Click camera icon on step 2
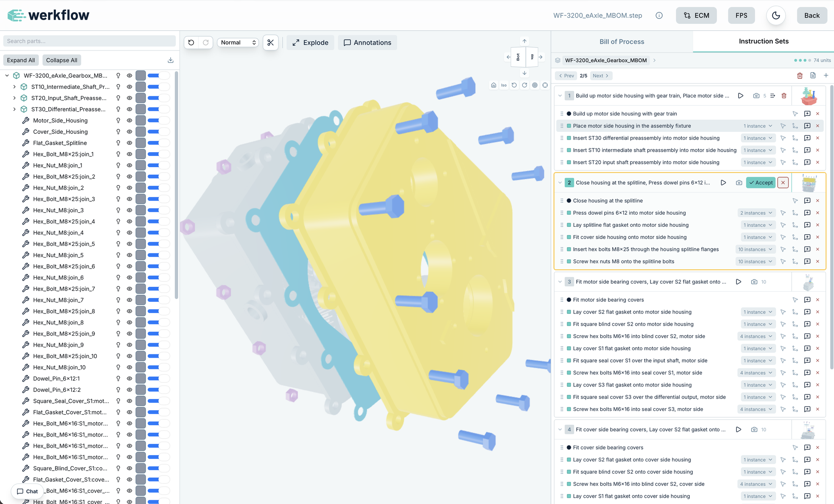 tap(739, 183)
